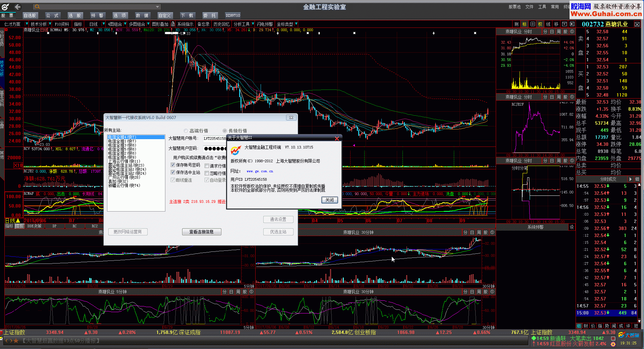Click the F10资料 toolbar button
This screenshot has height=349, width=644.
pos(62,24)
